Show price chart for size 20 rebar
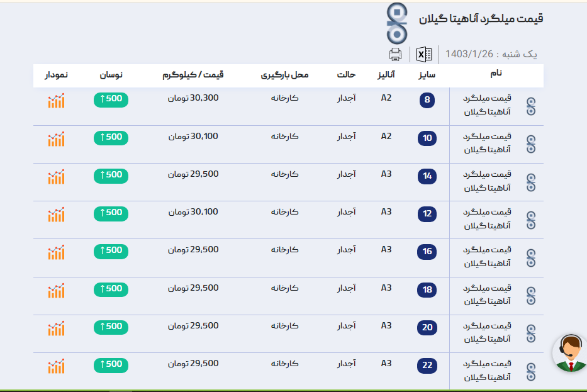 coord(57,328)
